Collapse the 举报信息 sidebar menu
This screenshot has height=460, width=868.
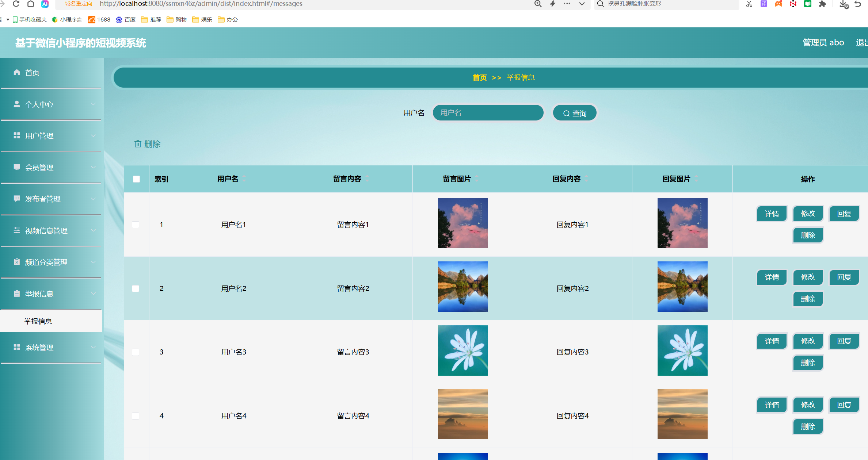pos(51,294)
